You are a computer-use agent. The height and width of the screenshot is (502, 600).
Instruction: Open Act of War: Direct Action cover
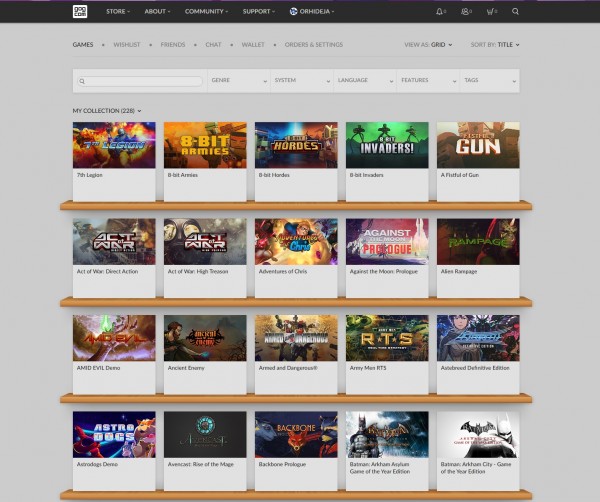pyautogui.click(x=114, y=241)
